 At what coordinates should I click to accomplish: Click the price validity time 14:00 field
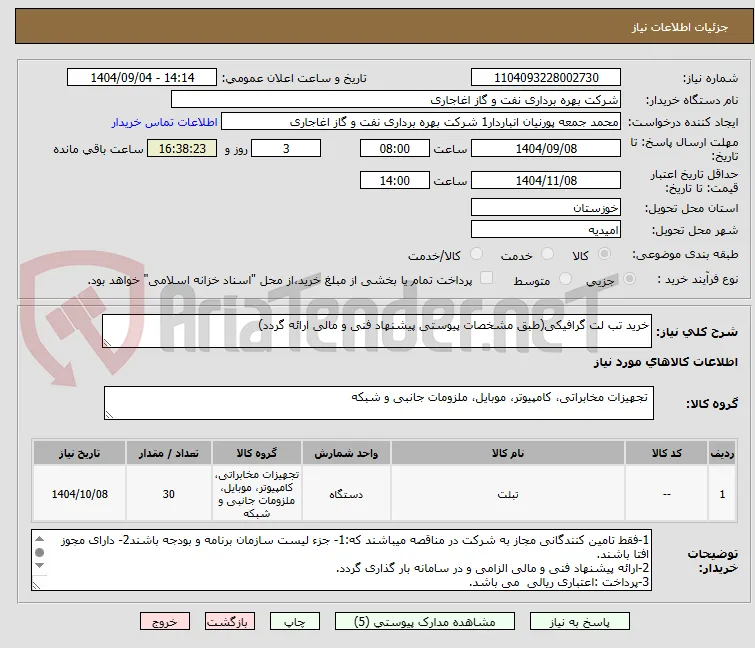pos(394,181)
